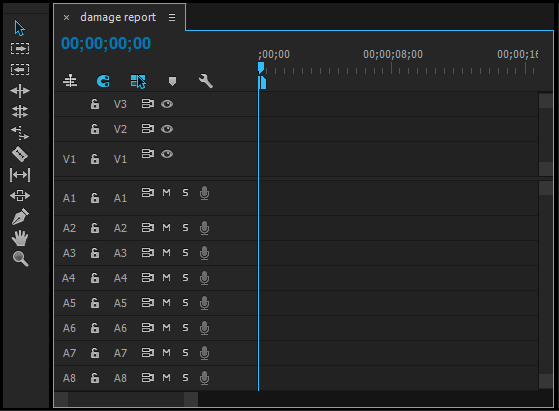Mute the A2 audio track
Screen dimensions: 559x411
(166, 228)
